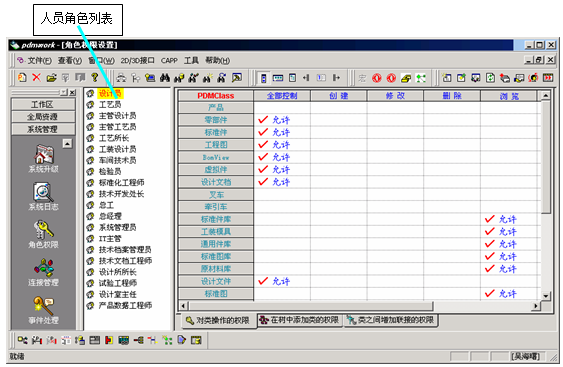
Task: Click the document with green pencil icon
Action: click(x=461, y=78)
